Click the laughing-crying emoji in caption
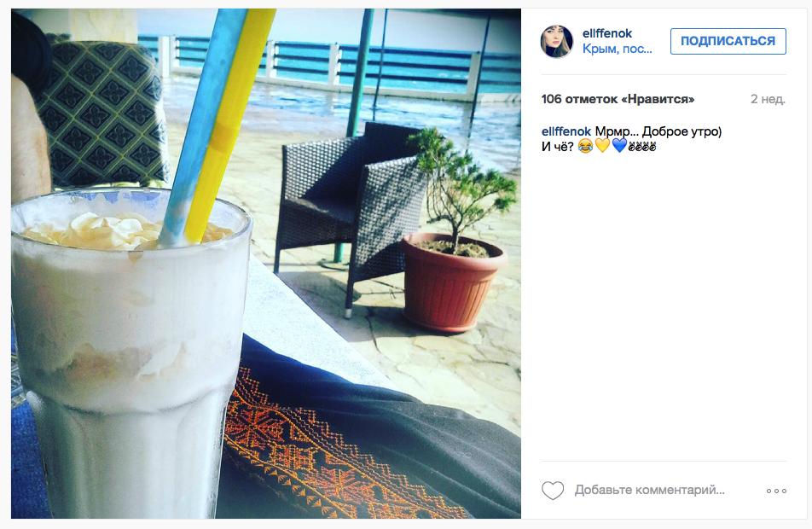 point(585,147)
